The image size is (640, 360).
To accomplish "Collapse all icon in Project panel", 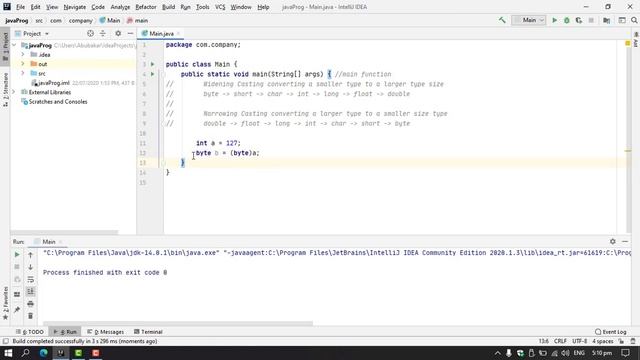I will coord(103,33).
